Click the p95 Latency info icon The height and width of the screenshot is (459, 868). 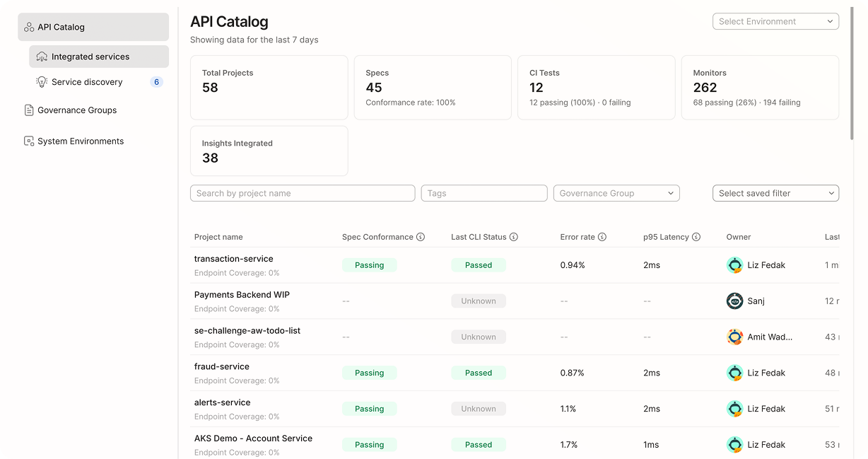click(x=698, y=237)
